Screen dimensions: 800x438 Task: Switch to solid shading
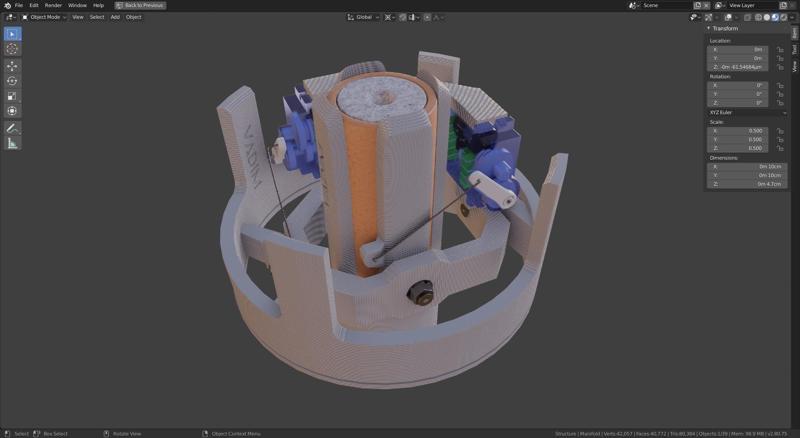[767, 17]
